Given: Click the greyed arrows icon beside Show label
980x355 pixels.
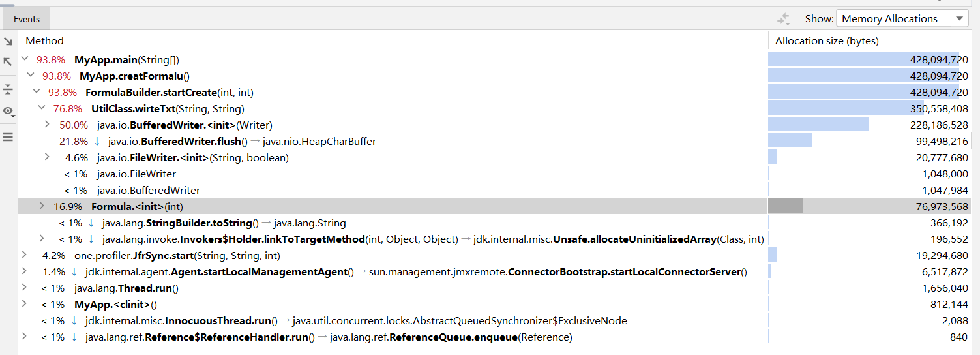Looking at the screenshot, I should click(784, 19).
